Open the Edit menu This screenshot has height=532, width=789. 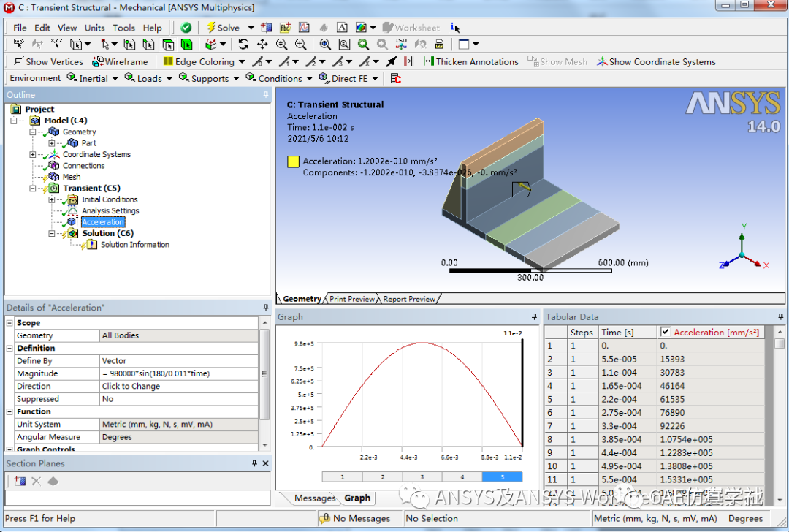pos(42,28)
